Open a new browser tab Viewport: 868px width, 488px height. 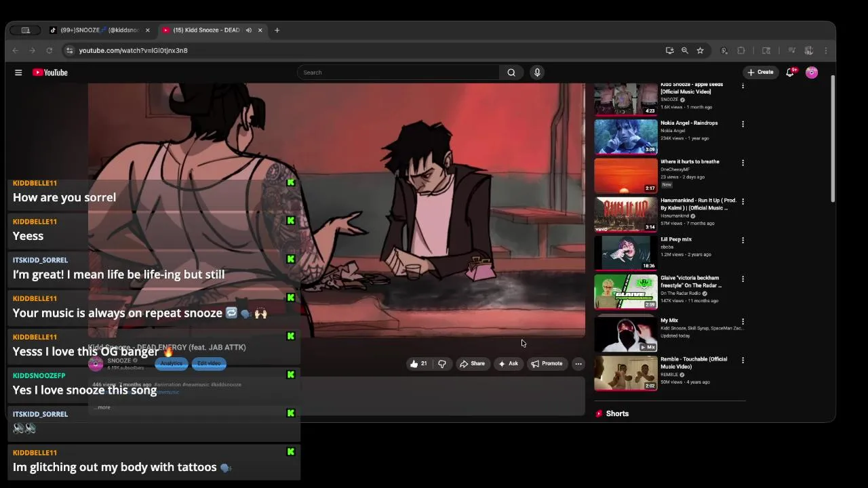(x=277, y=30)
